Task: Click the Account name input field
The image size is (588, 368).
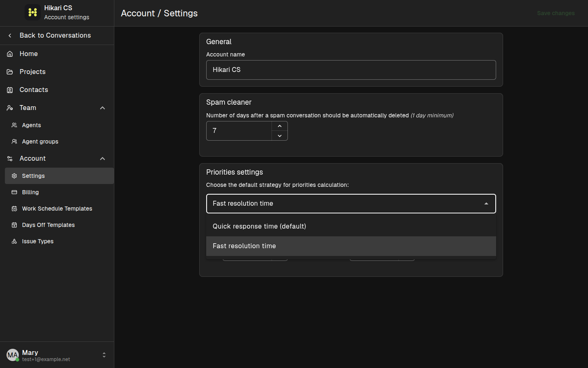Action: 351,70
